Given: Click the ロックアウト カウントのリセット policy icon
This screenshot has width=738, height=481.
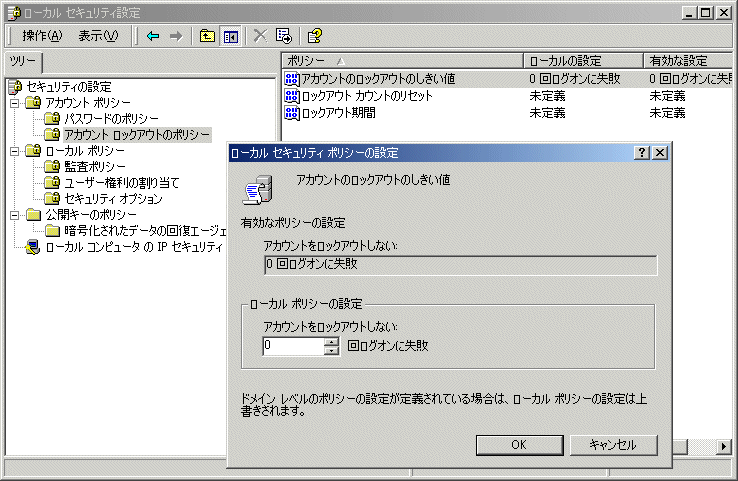Looking at the screenshot, I should [x=292, y=96].
